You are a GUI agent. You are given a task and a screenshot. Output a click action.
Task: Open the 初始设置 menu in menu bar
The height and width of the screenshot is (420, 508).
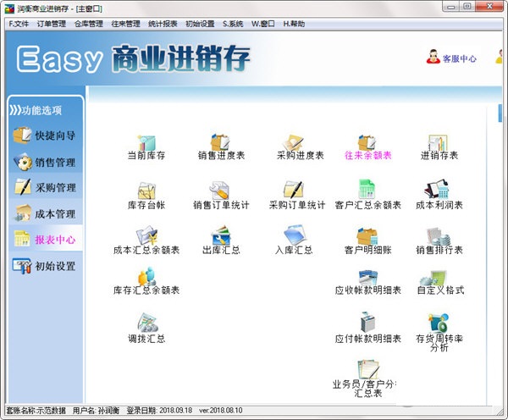point(200,24)
